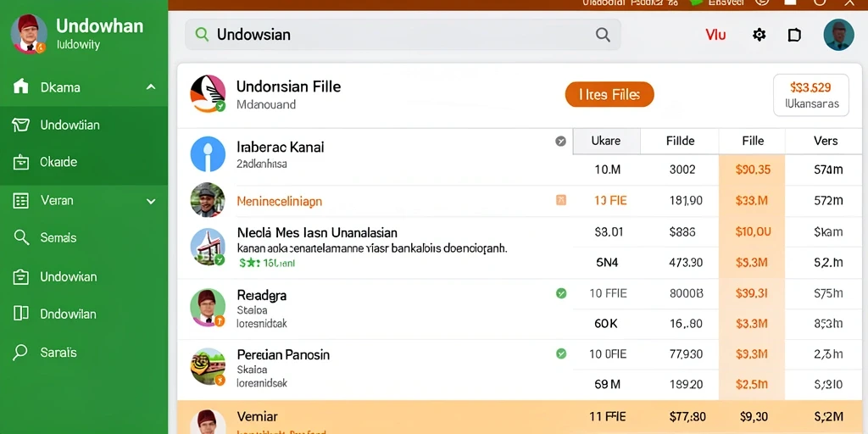Screen dimensions: 868x434
Task: Click the Pereuan Panosin row title
Action: (283, 354)
